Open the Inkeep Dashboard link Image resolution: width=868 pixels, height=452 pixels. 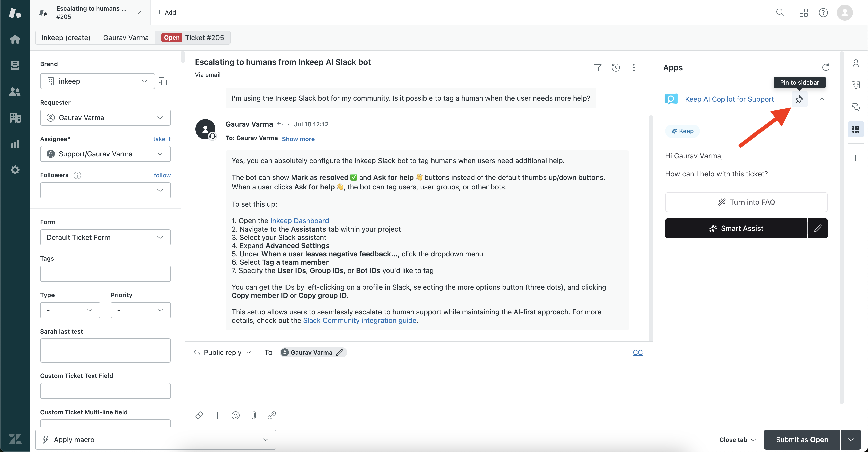(x=299, y=221)
